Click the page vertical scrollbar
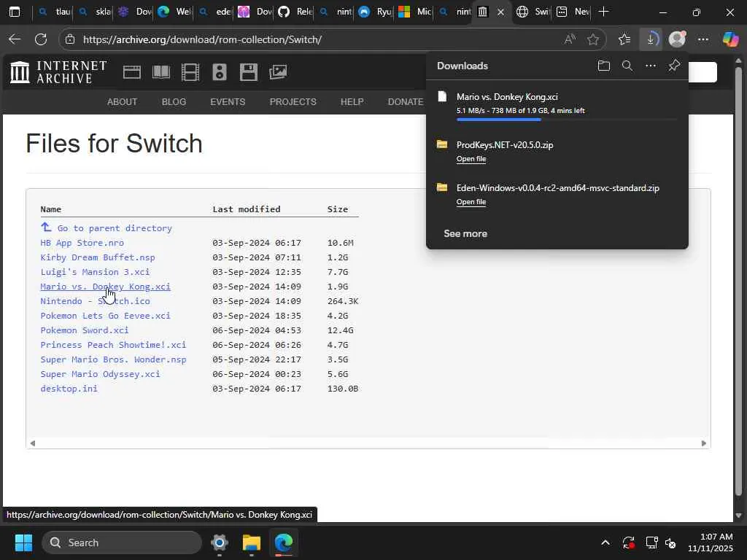 click(x=738, y=281)
